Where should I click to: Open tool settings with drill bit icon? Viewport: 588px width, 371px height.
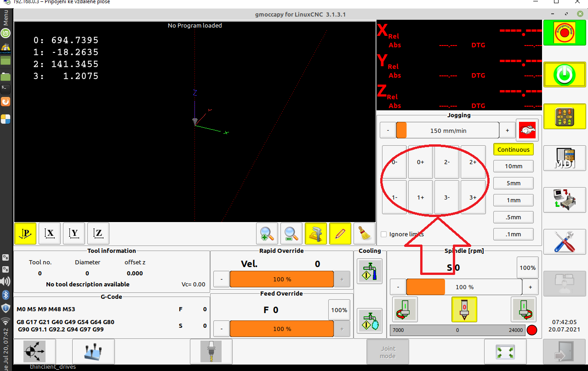(x=211, y=352)
